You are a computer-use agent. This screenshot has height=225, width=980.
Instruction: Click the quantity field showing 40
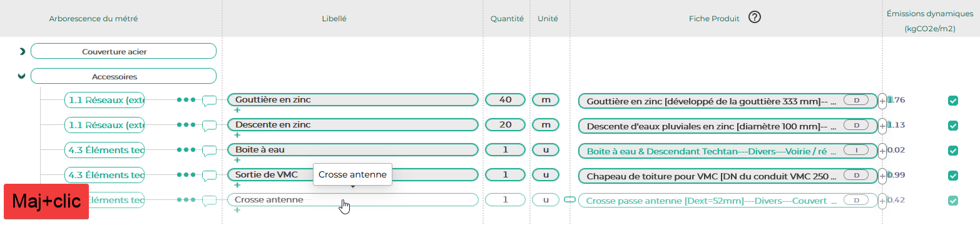coord(506,100)
